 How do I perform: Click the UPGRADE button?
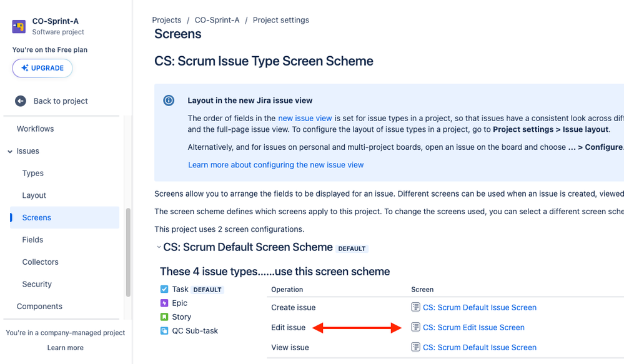click(42, 68)
